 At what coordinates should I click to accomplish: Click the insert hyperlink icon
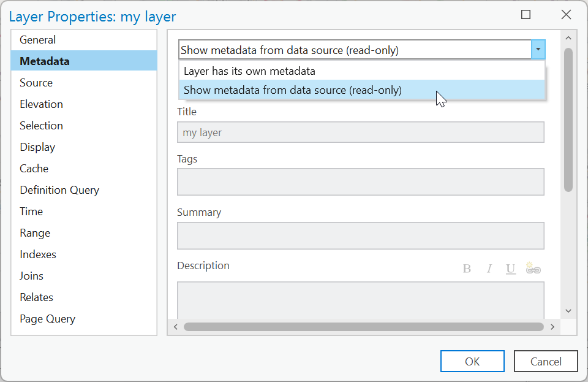coord(533,269)
